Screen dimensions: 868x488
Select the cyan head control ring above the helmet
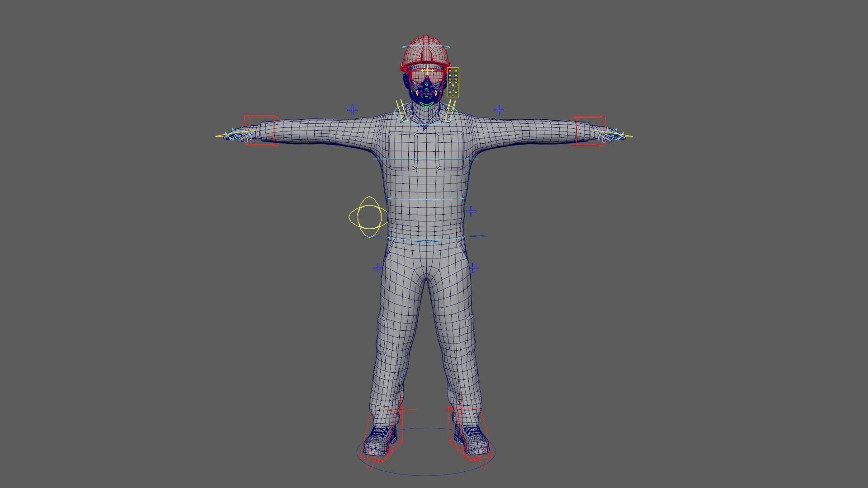pos(426,47)
